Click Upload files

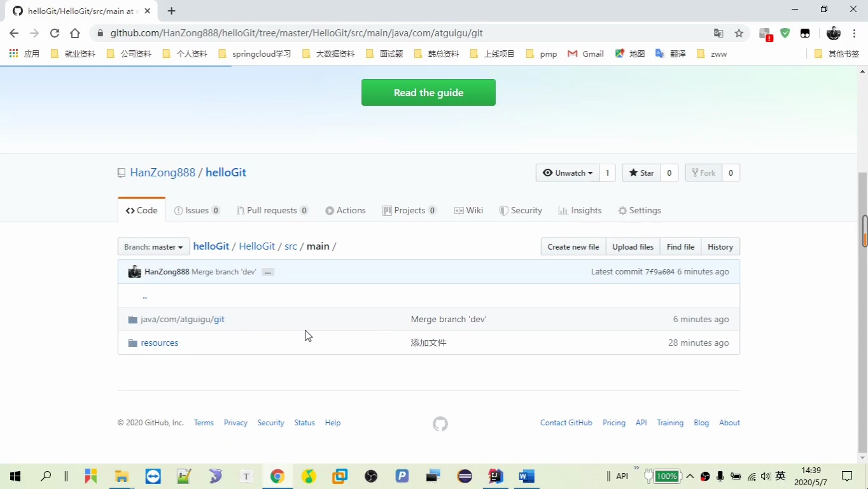click(x=633, y=247)
